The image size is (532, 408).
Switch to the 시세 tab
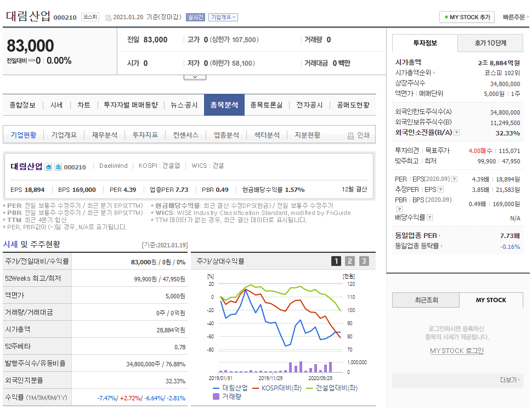click(x=56, y=105)
